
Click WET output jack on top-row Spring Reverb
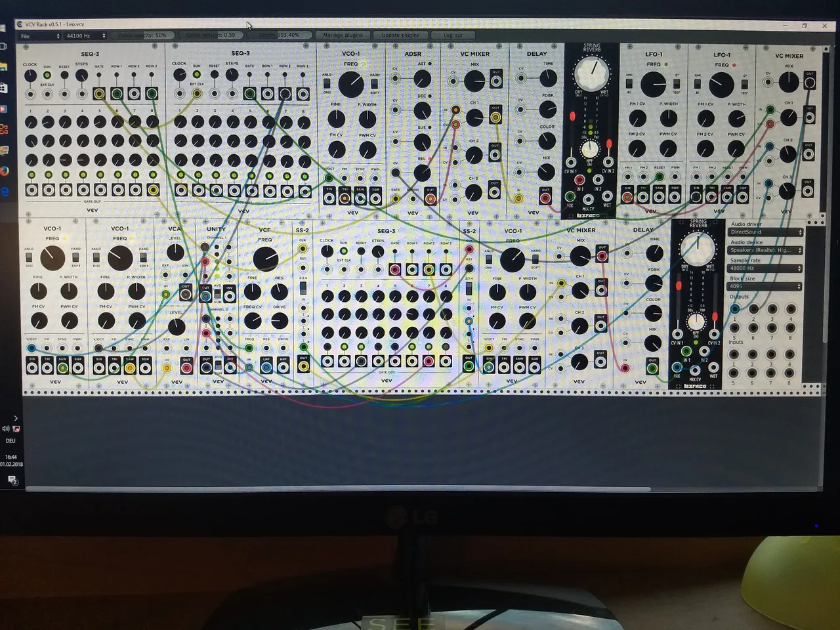click(606, 196)
